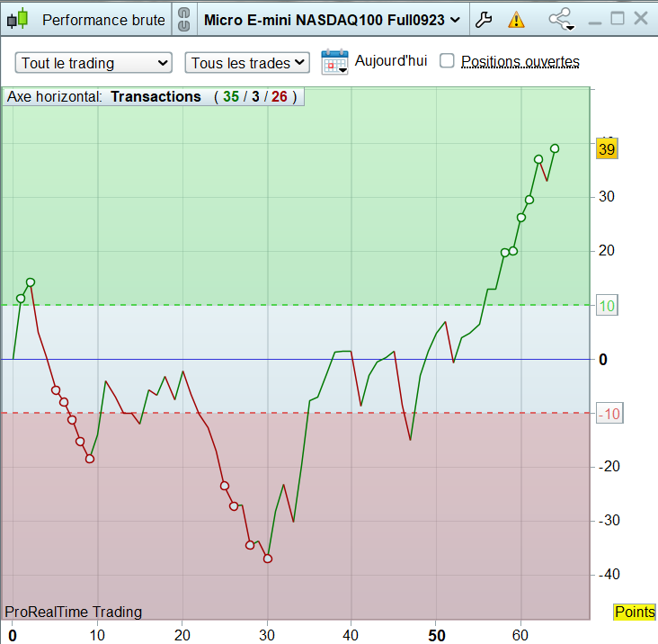Click the candlestick chart icon in title bar

(17, 19)
